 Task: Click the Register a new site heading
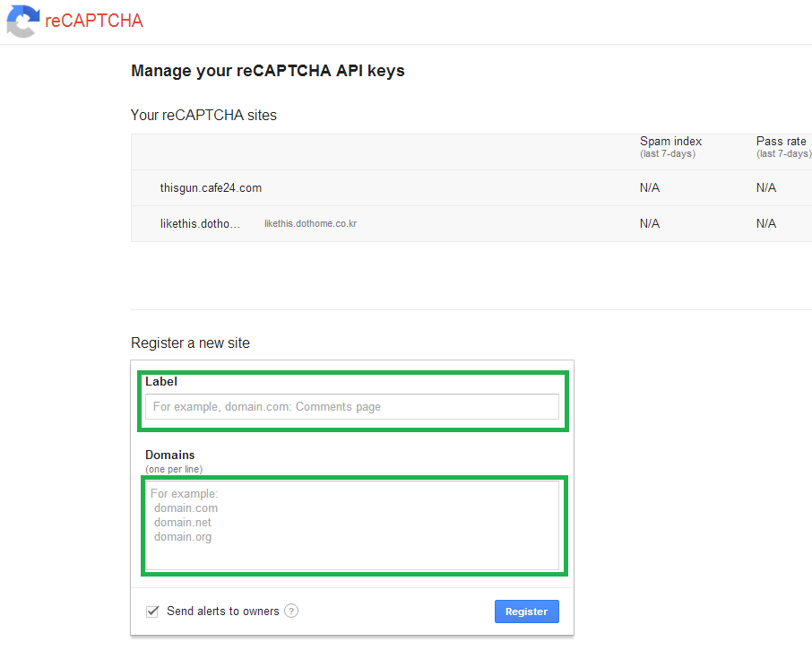point(190,343)
